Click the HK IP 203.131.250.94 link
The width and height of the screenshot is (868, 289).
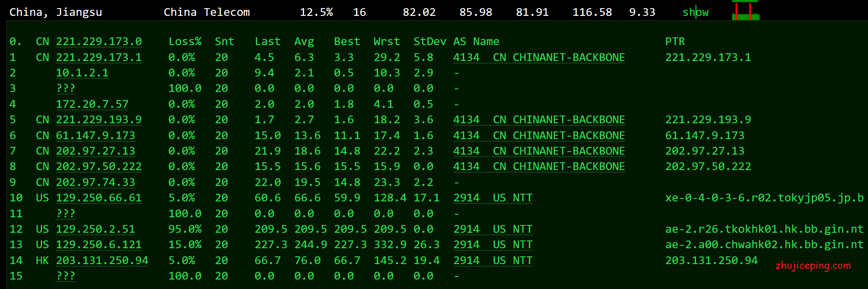[x=102, y=260]
